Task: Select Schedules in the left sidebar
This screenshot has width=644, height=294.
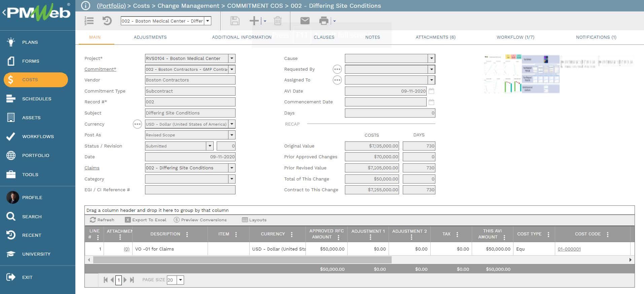Action: point(36,99)
